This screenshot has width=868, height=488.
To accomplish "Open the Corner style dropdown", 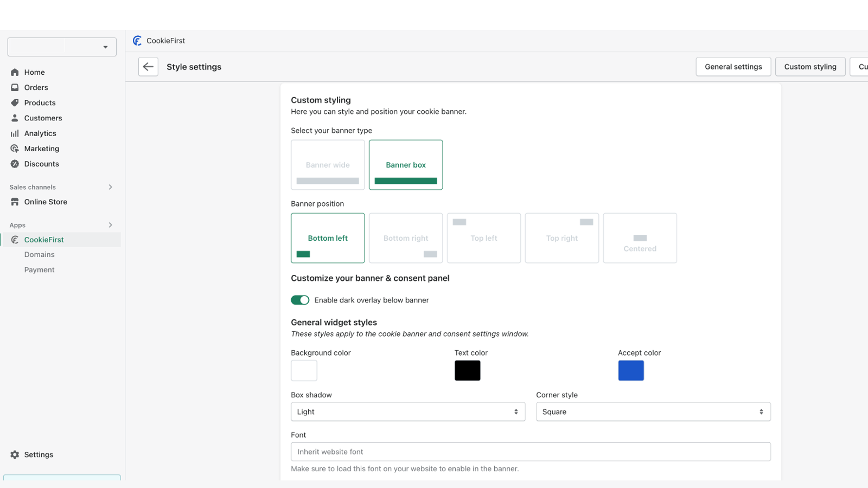I will (x=653, y=412).
